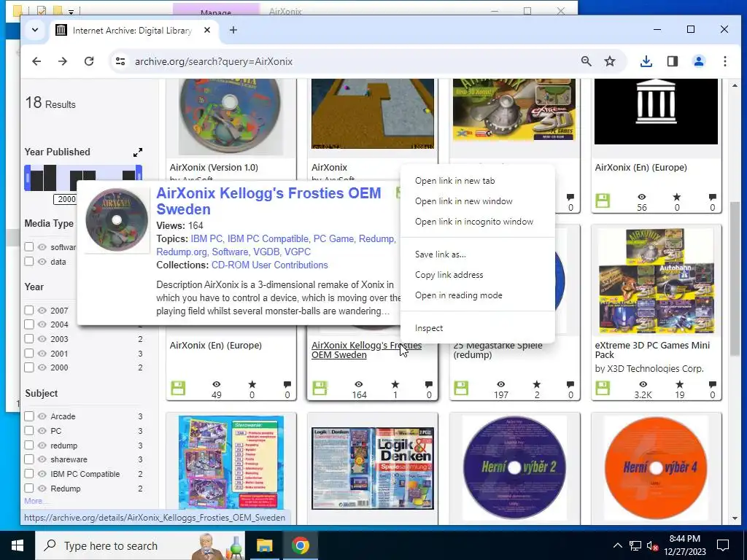
Task: Click the software icon on Kellogg's Frosties card
Action: 320,388
